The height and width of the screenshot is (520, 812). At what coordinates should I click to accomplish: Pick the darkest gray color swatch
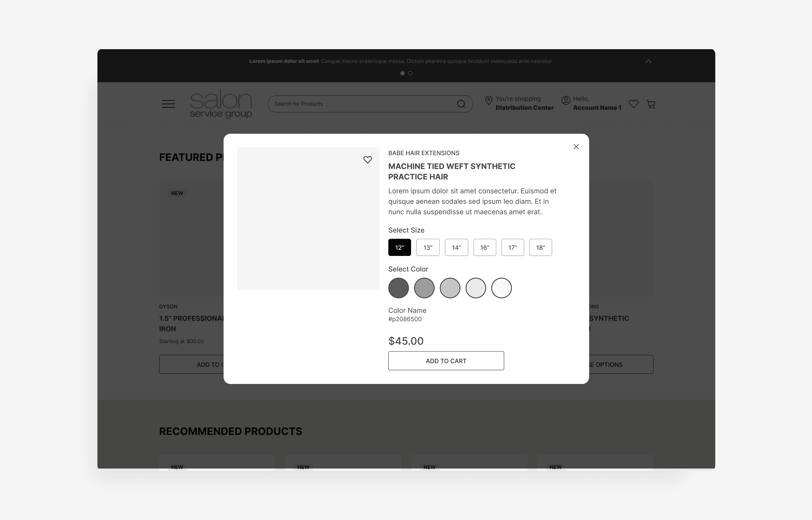click(x=398, y=288)
